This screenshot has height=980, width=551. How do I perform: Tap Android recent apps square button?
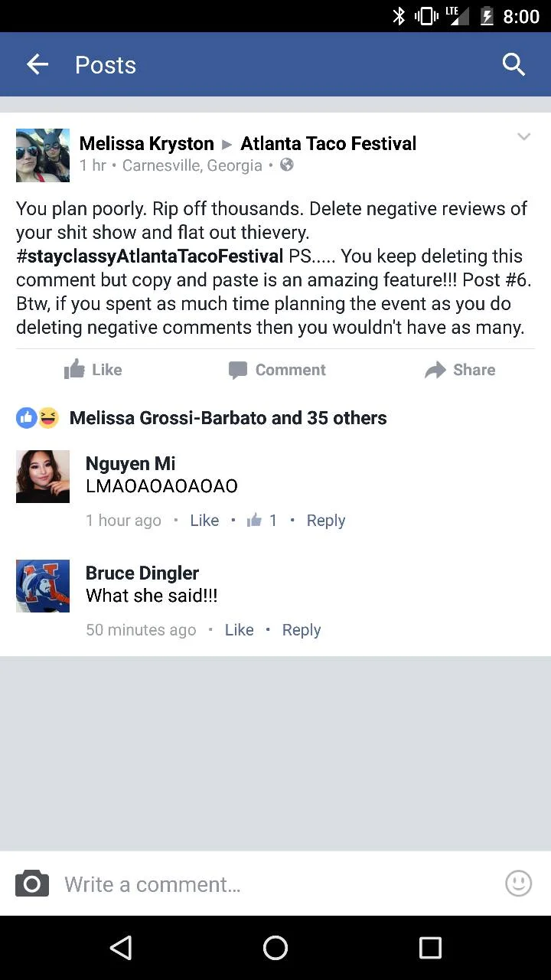[430, 948]
